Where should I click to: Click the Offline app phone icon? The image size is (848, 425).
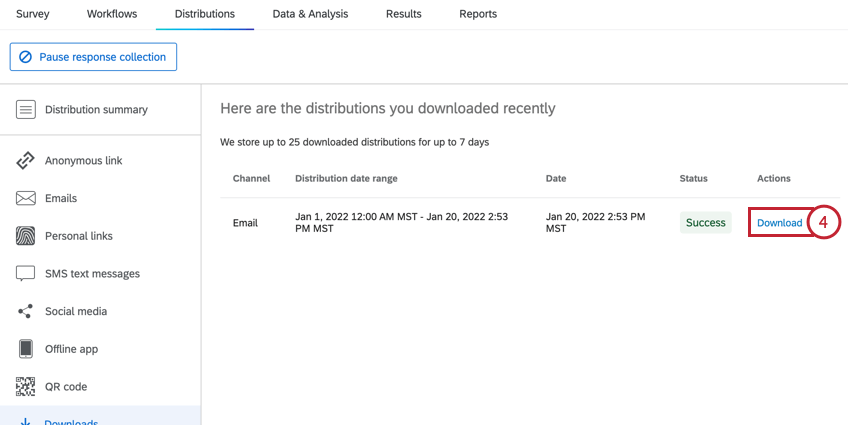click(26, 349)
